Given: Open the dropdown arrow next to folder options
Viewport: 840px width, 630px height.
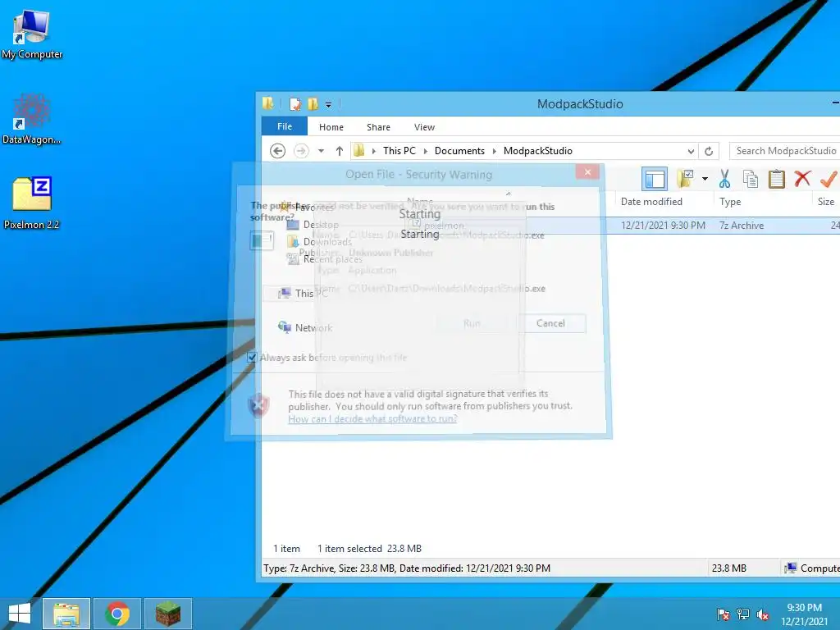Looking at the screenshot, I should 705,179.
